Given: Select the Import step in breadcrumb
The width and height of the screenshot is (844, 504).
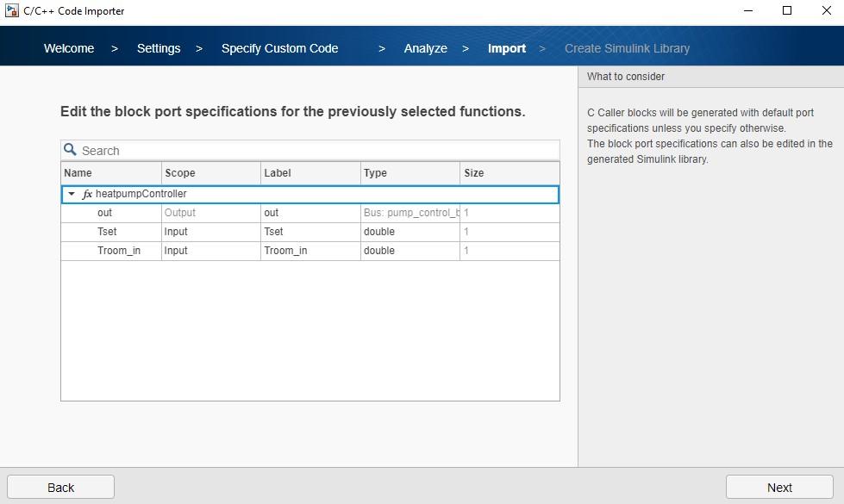Looking at the screenshot, I should (506, 48).
